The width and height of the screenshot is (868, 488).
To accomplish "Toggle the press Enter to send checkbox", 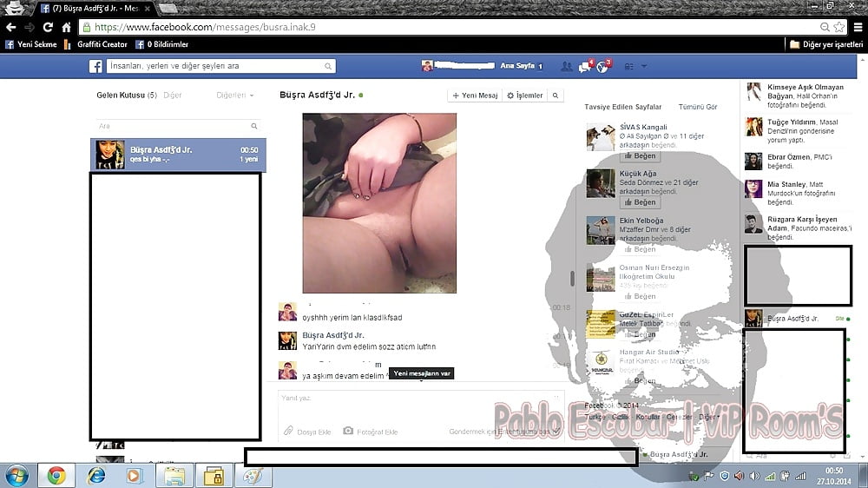I will tap(558, 431).
